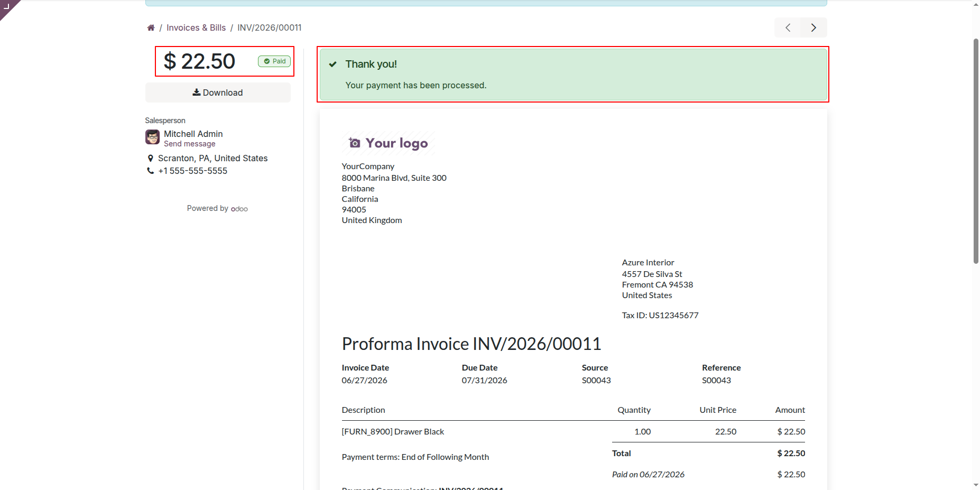The image size is (980, 490).
Task: Go to Invoices & Bills breadcrumb
Action: 196,27
